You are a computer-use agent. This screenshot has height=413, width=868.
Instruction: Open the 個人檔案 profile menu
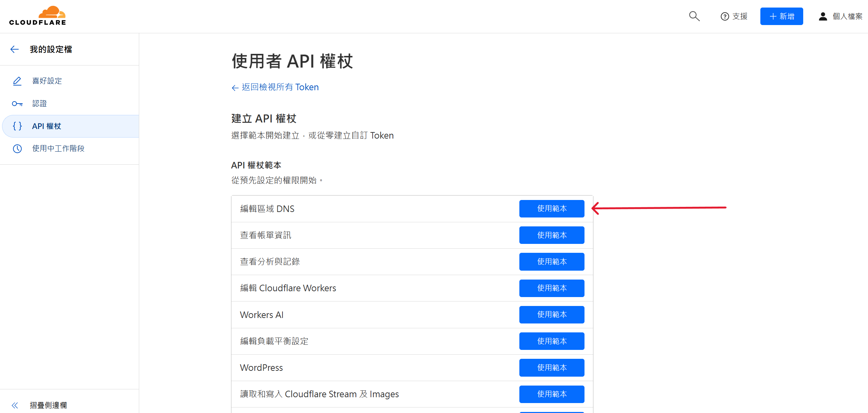(841, 16)
